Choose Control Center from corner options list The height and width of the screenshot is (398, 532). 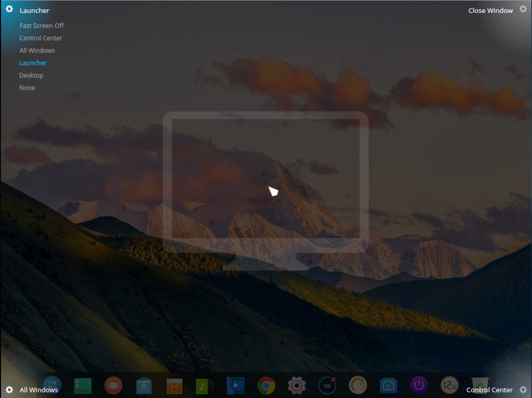(41, 38)
